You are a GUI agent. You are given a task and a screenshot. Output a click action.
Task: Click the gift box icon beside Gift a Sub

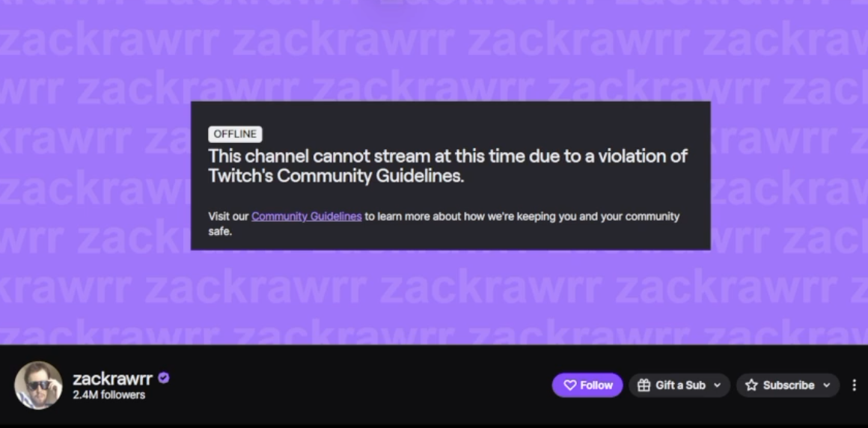coord(644,385)
